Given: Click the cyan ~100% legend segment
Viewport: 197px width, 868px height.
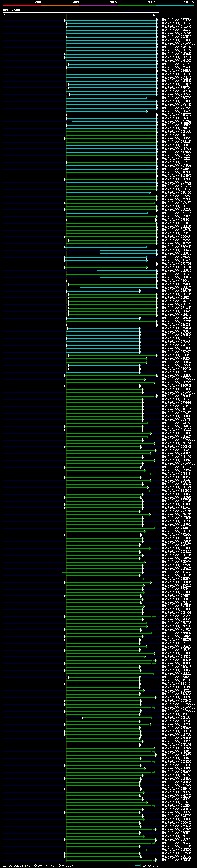Looking at the screenshot, I should coord(175,6).
